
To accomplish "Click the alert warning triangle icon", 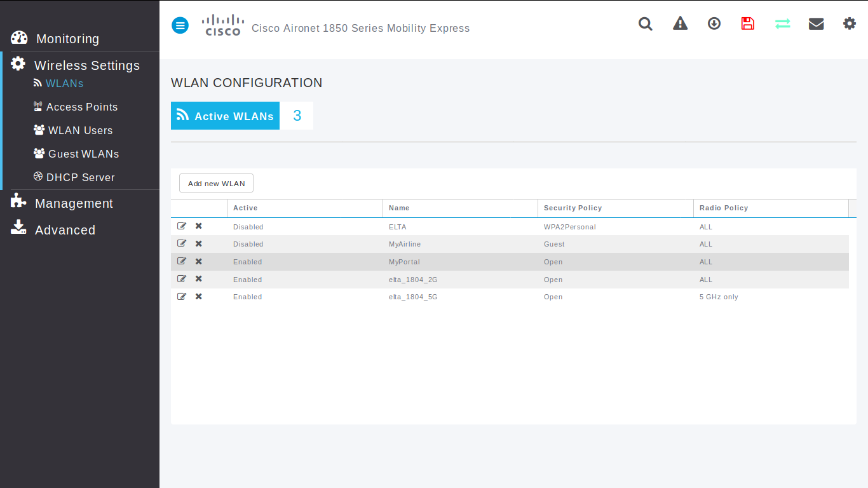I will (x=680, y=24).
